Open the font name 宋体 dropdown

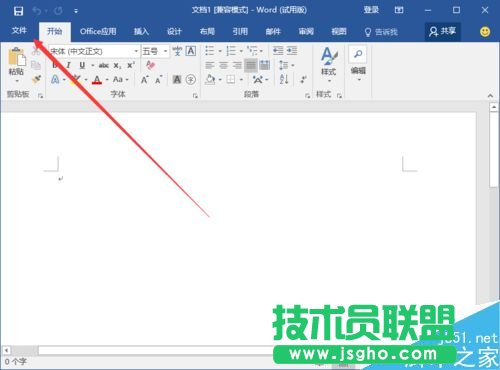pyautogui.click(x=136, y=51)
